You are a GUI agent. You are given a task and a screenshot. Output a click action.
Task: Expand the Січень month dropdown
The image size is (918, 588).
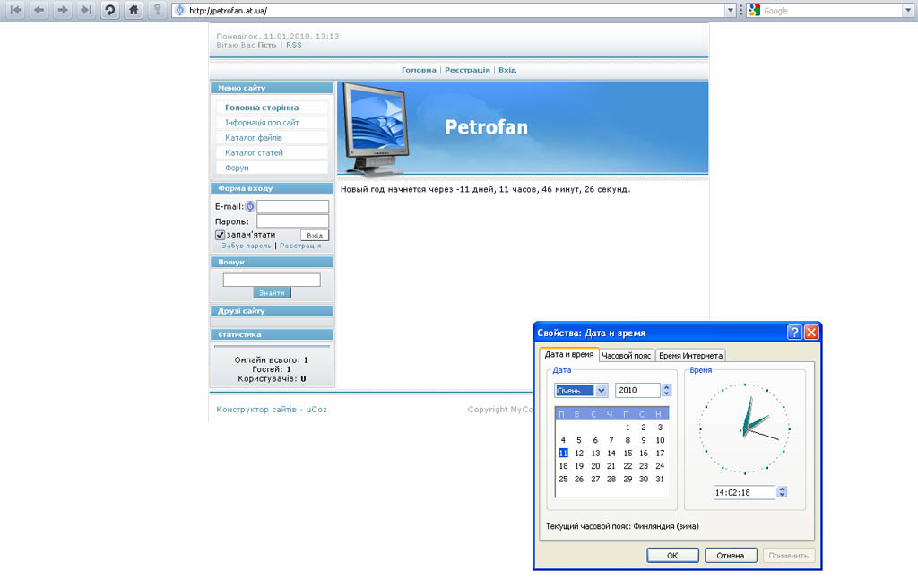tap(601, 391)
